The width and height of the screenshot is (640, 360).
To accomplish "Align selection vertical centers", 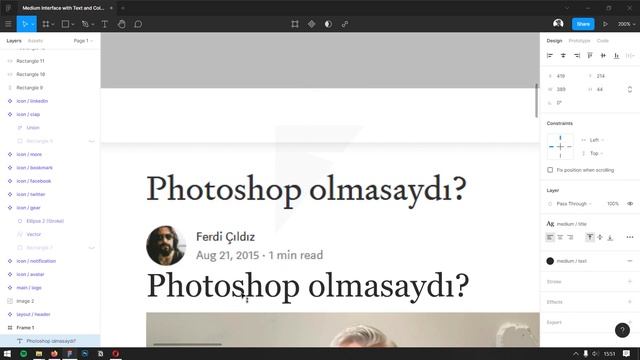I will click(603, 56).
